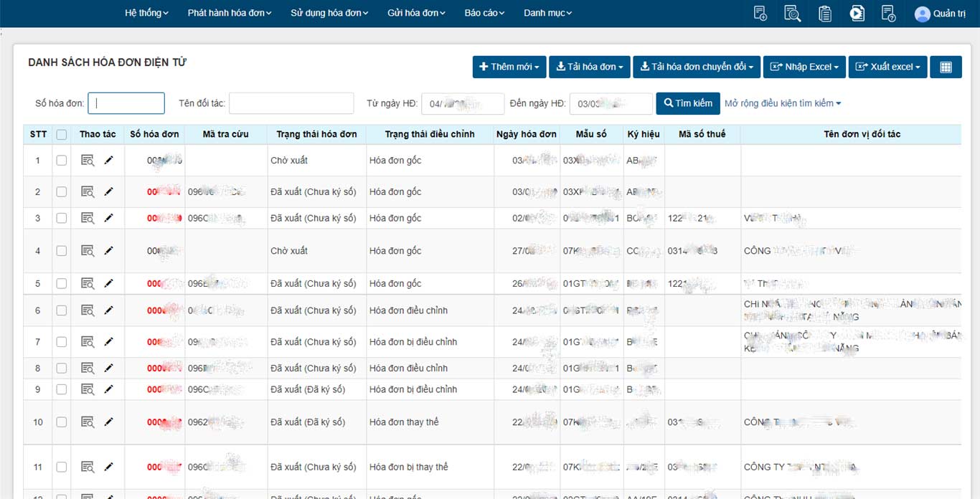Click the Quản trị user avatar
This screenshot has height=499, width=980.
tap(922, 14)
